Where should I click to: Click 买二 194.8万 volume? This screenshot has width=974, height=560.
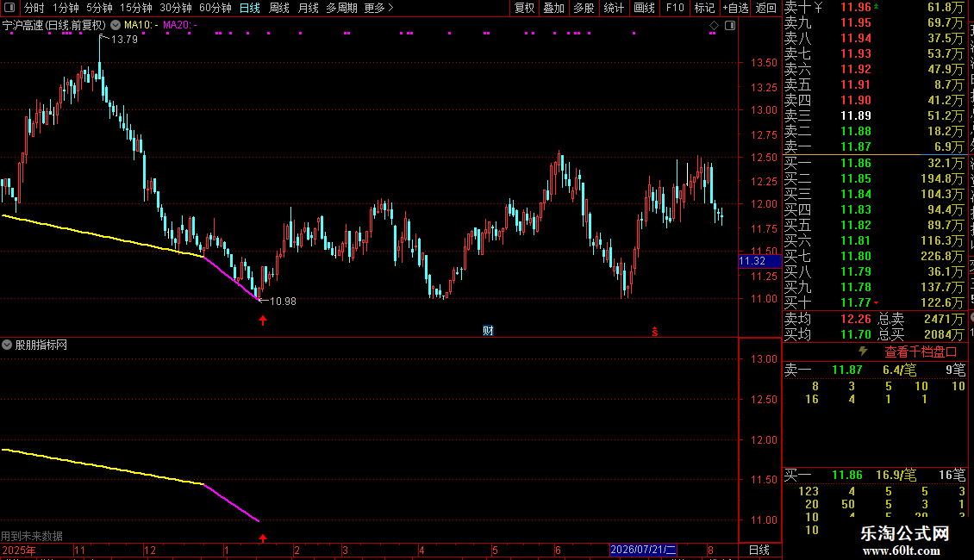pyautogui.click(x=942, y=178)
